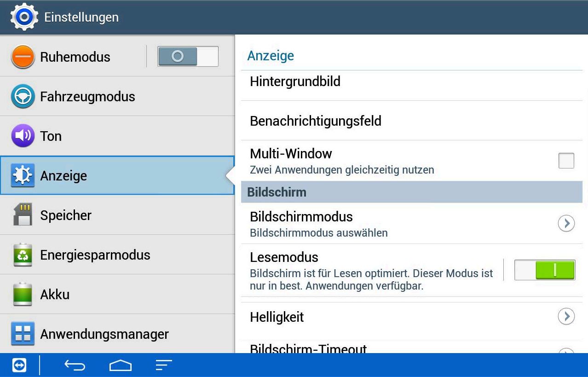Open Helligkeit chevron arrow
This screenshot has width=588, height=377.
[566, 317]
